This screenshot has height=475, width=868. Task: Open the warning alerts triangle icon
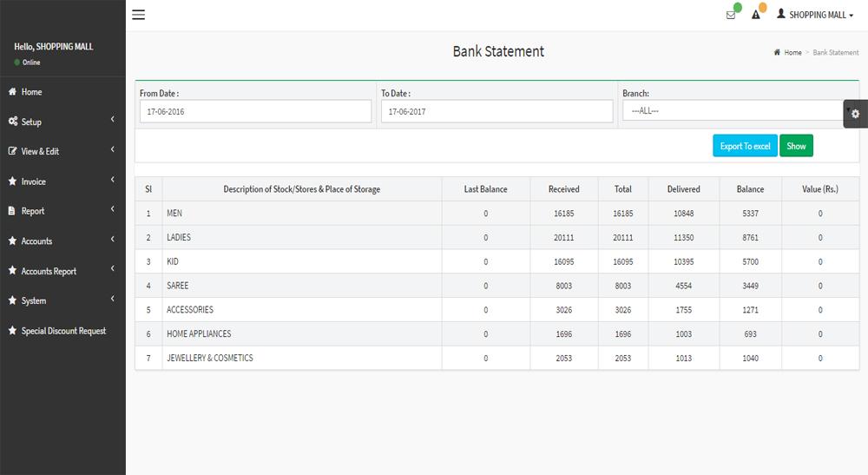pos(756,15)
